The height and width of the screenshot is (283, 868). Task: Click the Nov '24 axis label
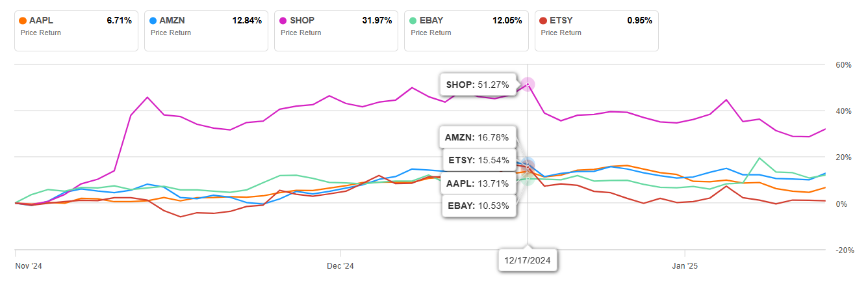[28, 266]
